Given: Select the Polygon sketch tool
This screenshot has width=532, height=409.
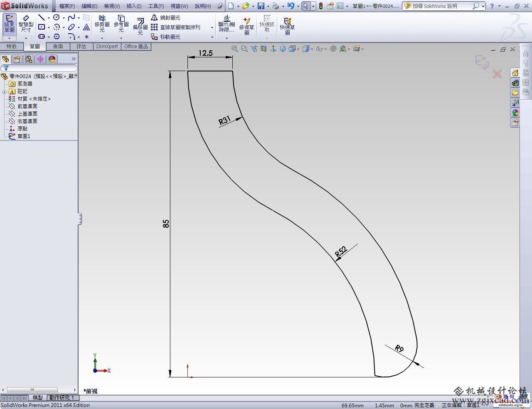Looking at the screenshot, I should point(57,37).
